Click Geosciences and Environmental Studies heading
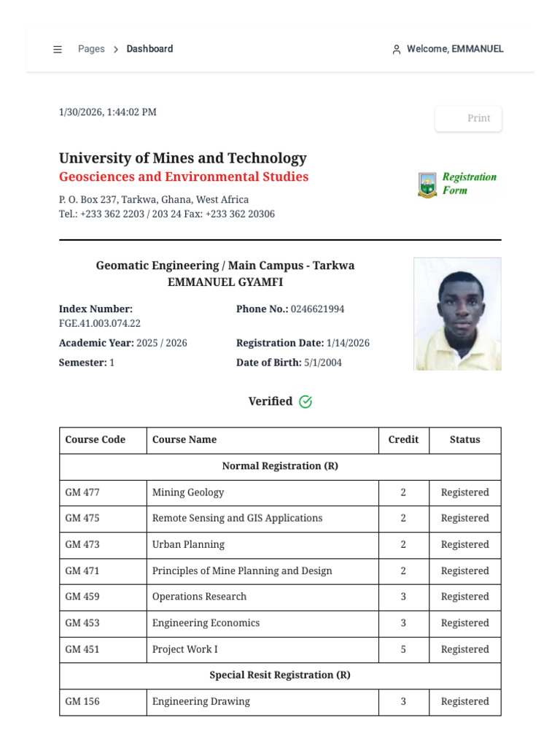 tap(184, 177)
